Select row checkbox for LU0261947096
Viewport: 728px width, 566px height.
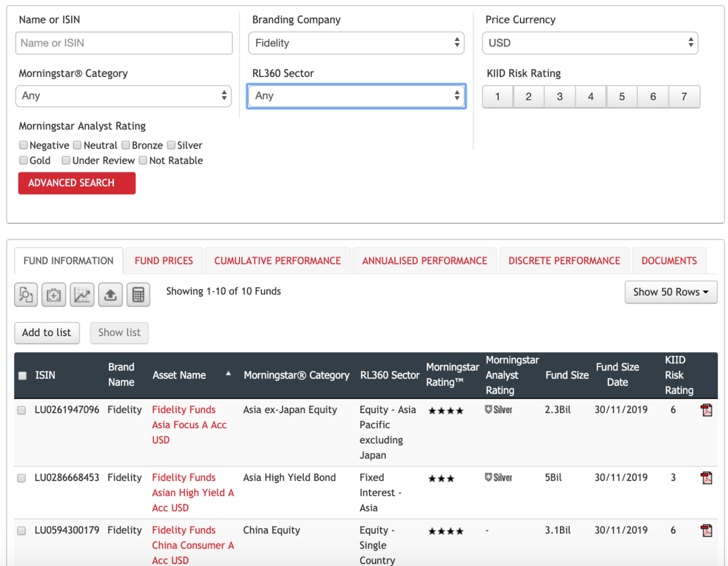tap(22, 410)
